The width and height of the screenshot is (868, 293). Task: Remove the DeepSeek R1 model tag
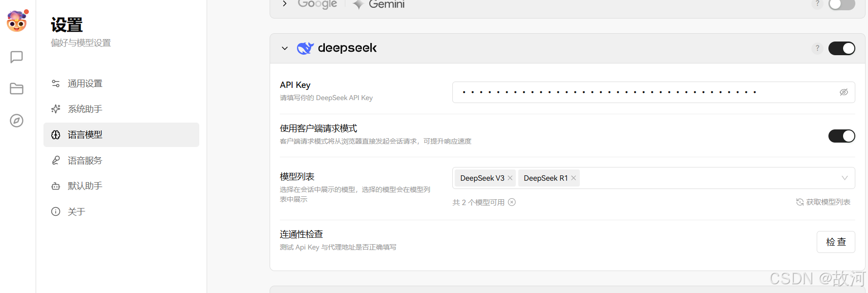pyautogui.click(x=573, y=178)
